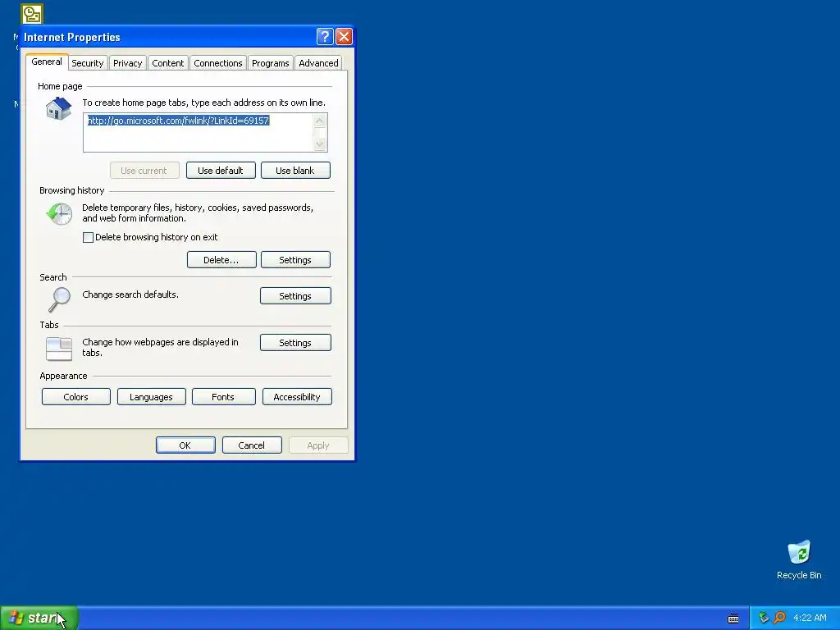Click the Search magnifying glass icon
The height and width of the screenshot is (630, 840).
tap(59, 299)
